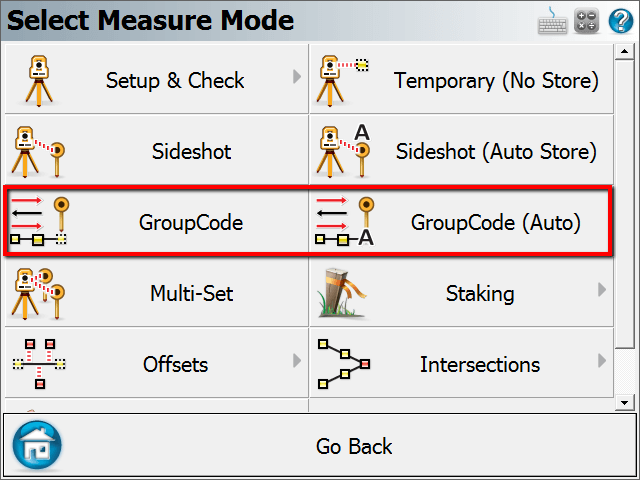Open the calculator icon in header

[587, 21]
